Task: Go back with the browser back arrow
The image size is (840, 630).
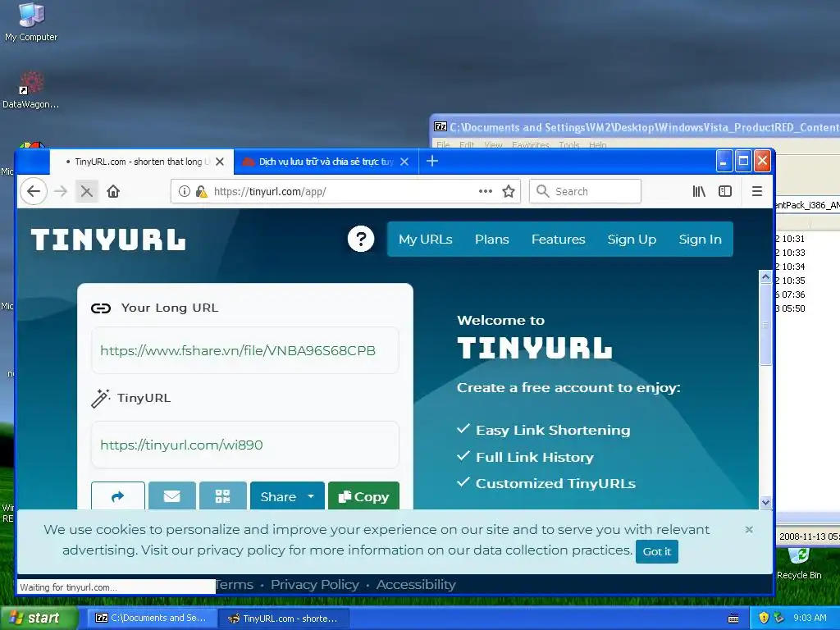Action: click(x=33, y=191)
